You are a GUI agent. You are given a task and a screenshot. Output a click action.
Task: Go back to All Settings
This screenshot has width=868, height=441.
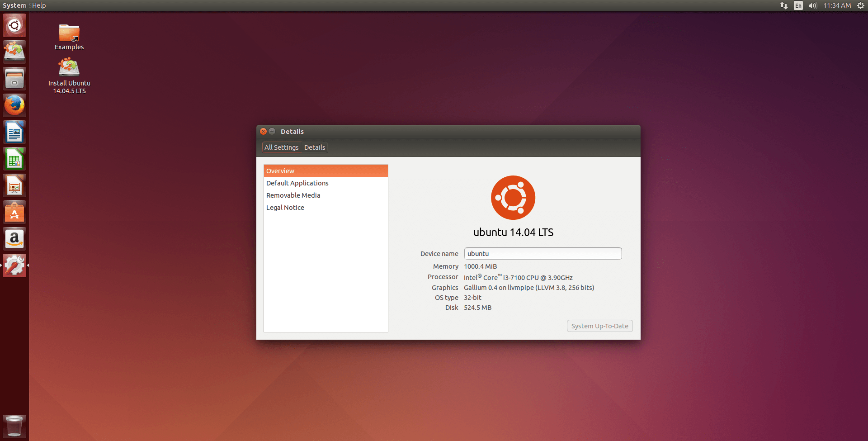pyautogui.click(x=282, y=147)
